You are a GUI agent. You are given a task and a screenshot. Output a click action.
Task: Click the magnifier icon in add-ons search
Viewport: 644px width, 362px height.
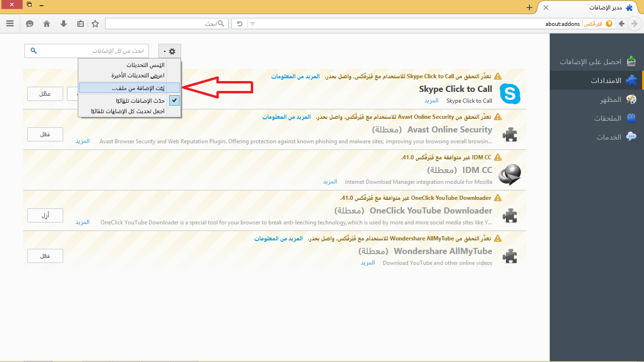pyautogui.click(x=33, y=50)
